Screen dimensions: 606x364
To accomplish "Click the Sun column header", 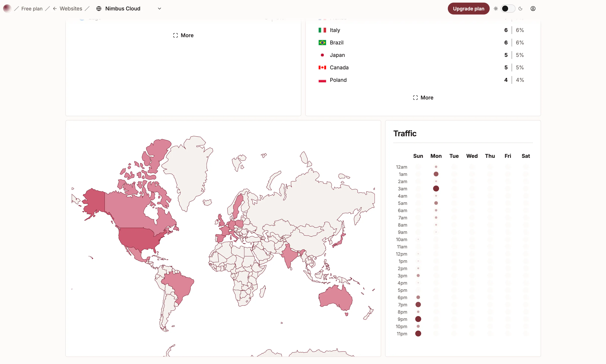I will 418,156.
